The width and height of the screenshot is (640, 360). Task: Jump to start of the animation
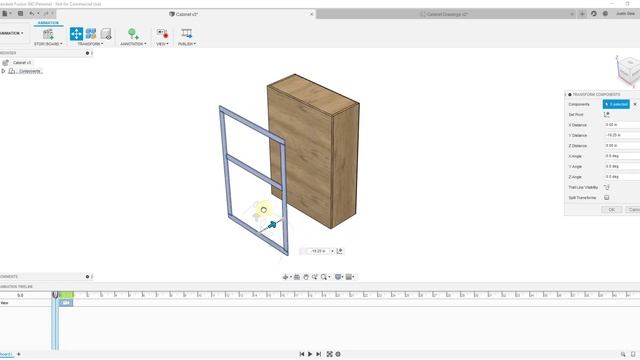coord(302,354)
